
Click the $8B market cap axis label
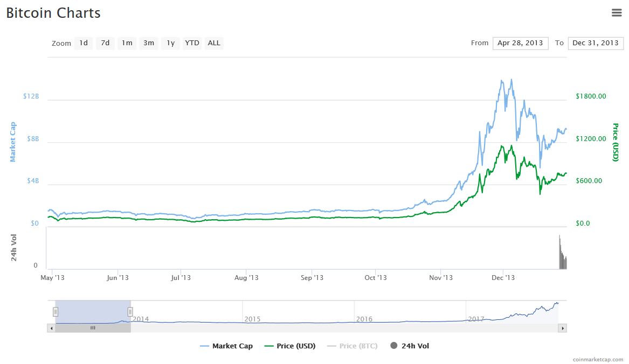coord(33,139)
